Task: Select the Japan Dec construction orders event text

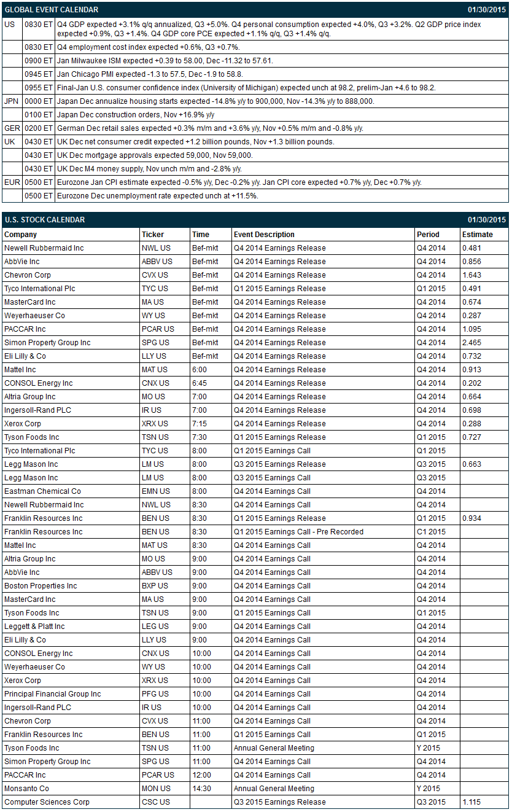Action: pyautogui.click(x=136, y=115)
